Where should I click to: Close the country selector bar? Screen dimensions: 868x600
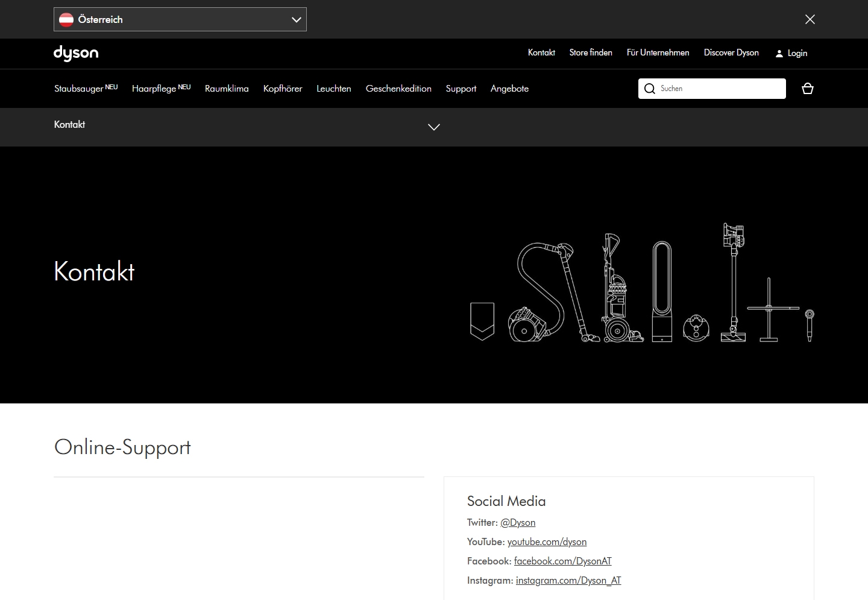[810, 19]
